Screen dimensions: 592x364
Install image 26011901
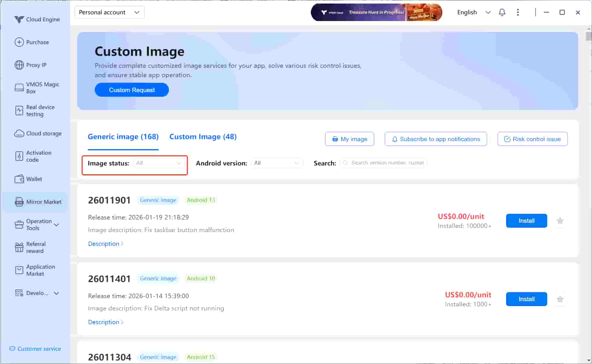(526, 221)
